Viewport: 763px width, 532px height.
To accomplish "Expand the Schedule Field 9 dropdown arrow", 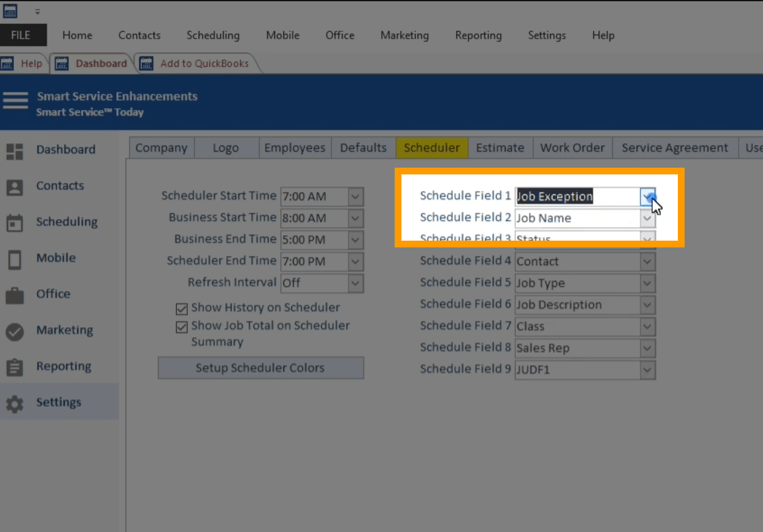I will pyautogui.click(x=647, y=370).
